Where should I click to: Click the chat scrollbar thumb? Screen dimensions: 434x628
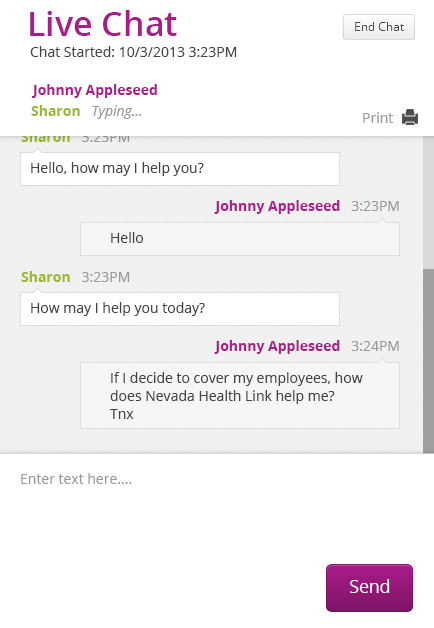(x=428, y=360)
